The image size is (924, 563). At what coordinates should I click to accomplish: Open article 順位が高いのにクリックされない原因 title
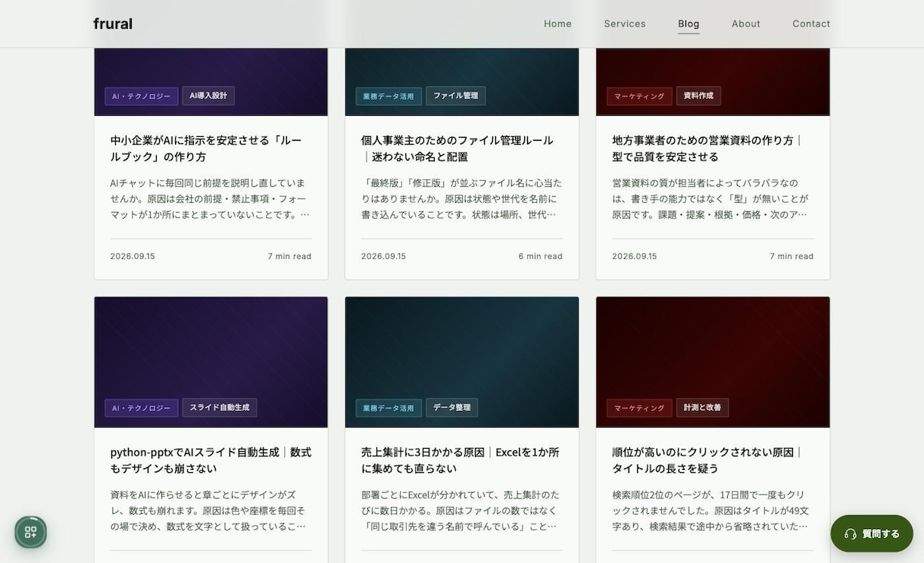point(707,460)
